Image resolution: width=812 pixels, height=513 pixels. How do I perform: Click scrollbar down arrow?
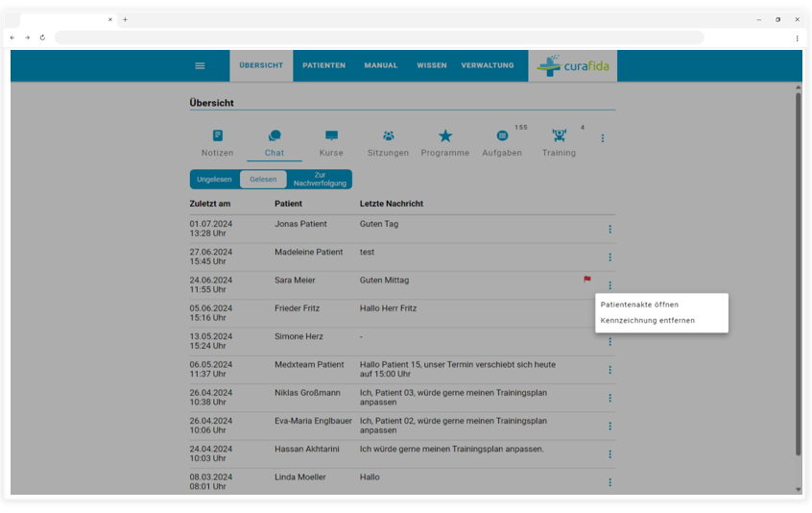(x=798, y=489)
